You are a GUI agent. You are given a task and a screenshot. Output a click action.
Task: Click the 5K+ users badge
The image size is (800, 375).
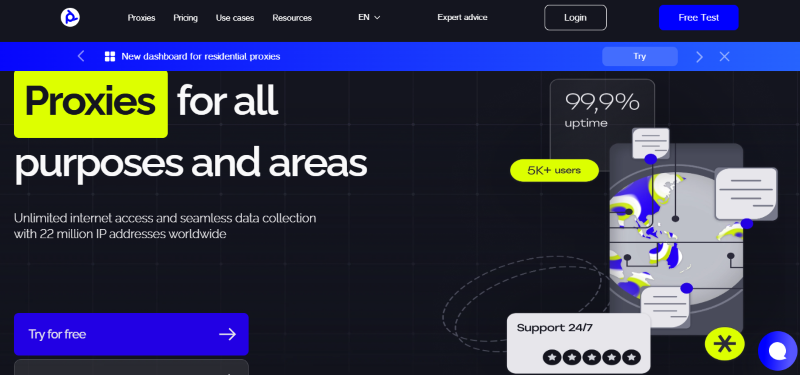pyautogui.click(x=554, y=170)
